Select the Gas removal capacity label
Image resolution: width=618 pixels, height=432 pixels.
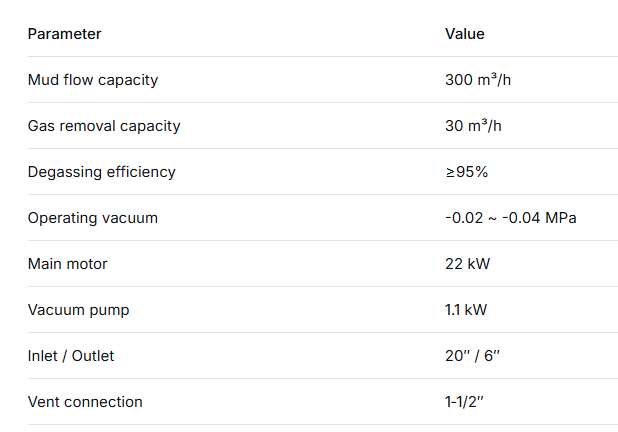[x=104, y=126]
